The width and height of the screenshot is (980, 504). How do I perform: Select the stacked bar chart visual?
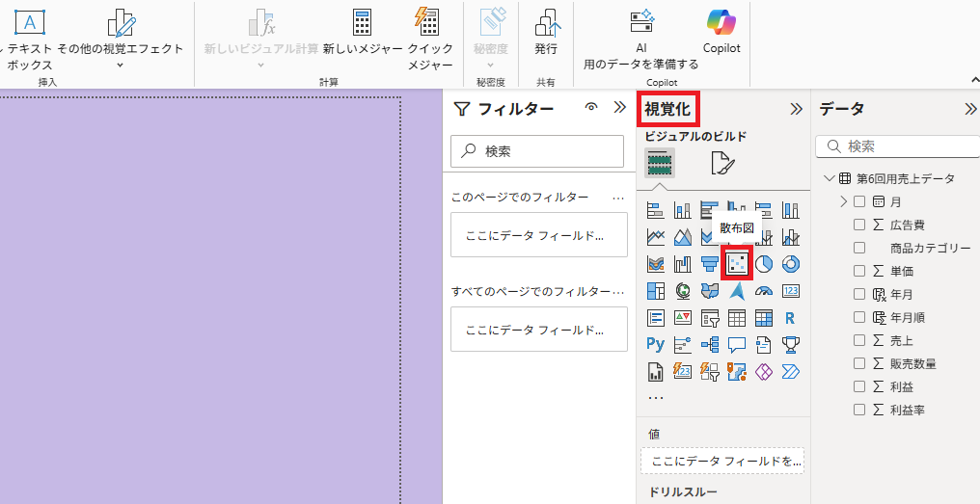(655, 210)
